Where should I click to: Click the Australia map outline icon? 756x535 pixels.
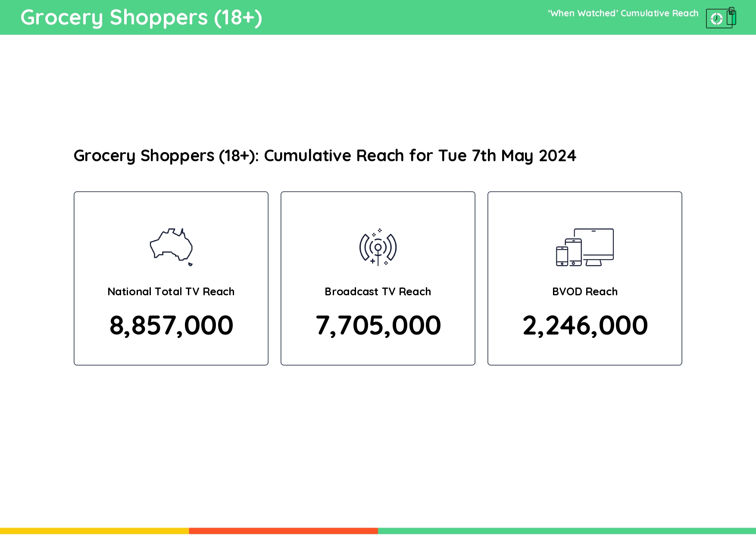[171, 244]
